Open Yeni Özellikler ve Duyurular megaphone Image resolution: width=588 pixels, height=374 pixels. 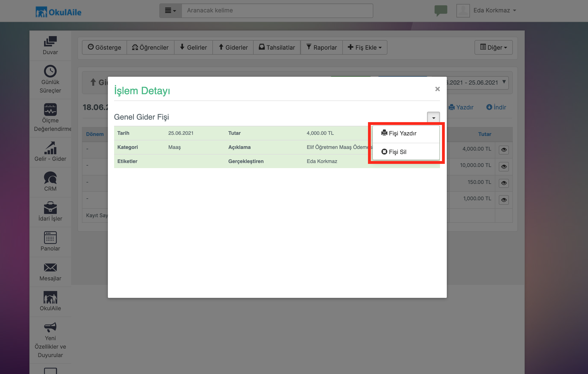pos(50,327)
